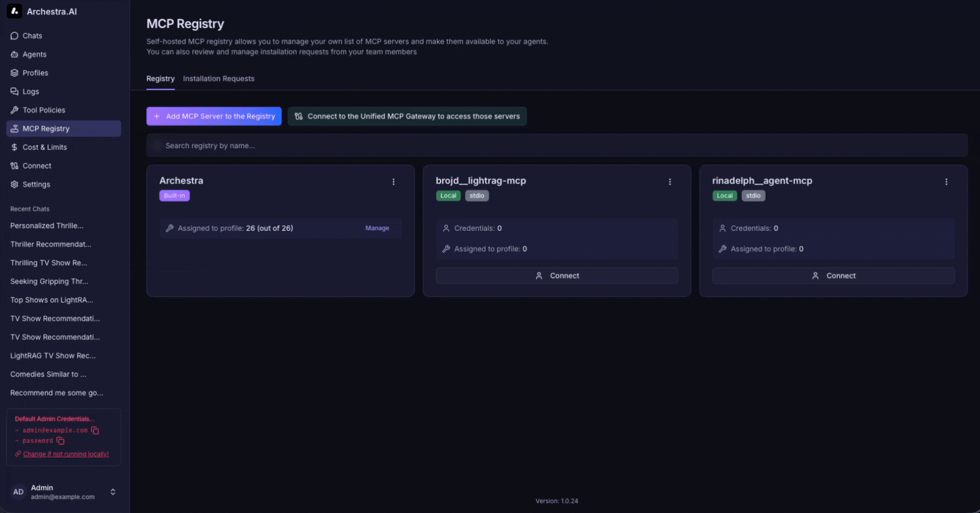This screenshot has width=980, height=513.
Task: Click the Archestra.AI logo icon
Action: [14, 11]
